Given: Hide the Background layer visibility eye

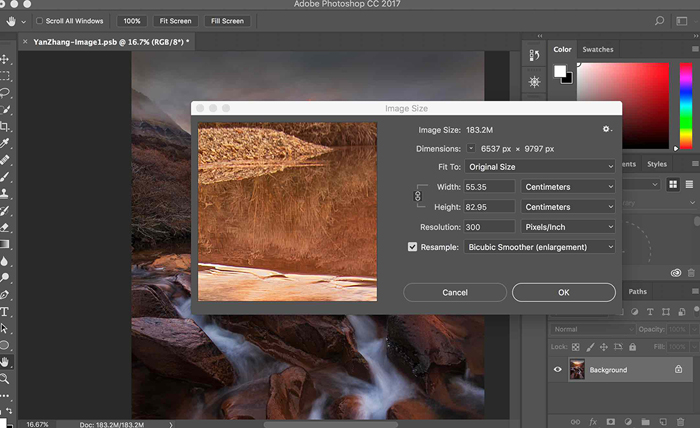Looking at the screenshot, I should coord(558,370).
